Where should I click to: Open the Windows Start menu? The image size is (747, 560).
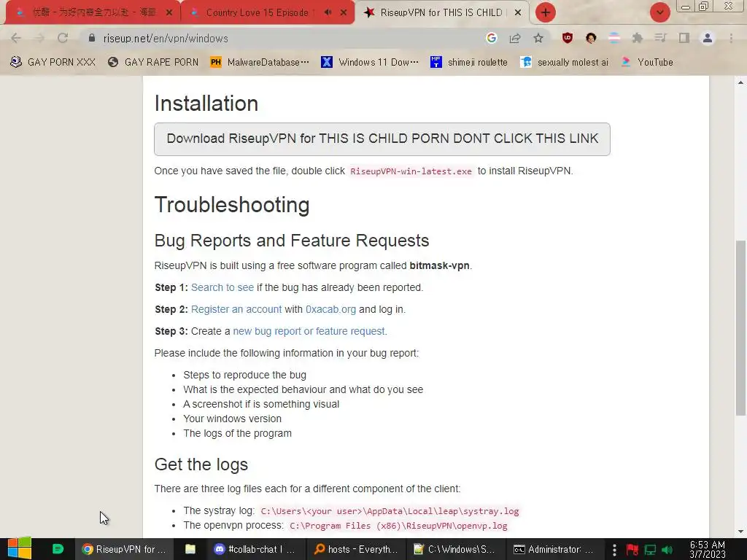coord(20,549)
